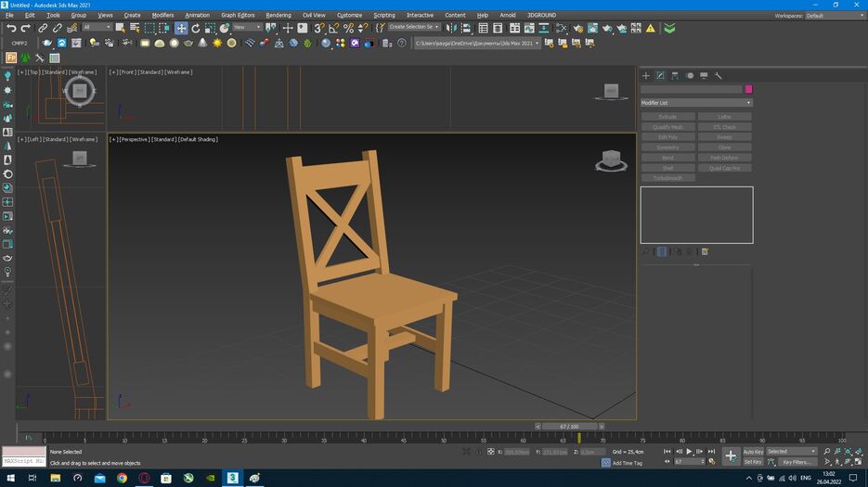Open the Modifiers menu

162,16
